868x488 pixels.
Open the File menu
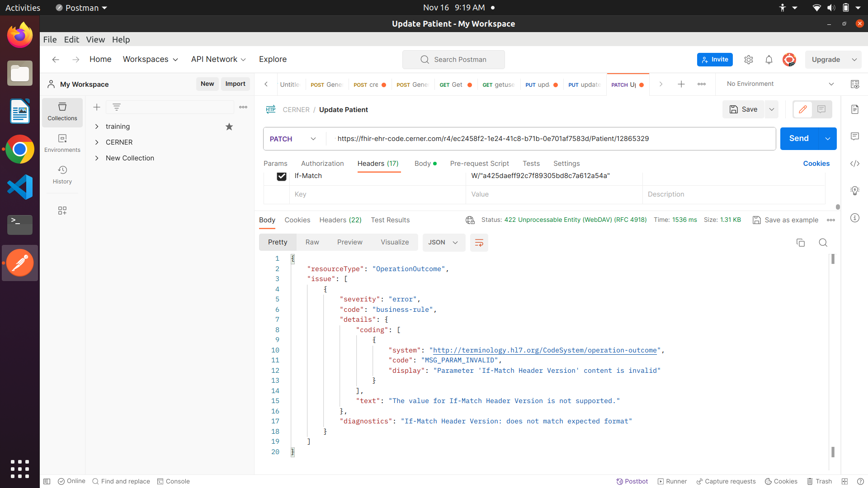click(50, 40)
